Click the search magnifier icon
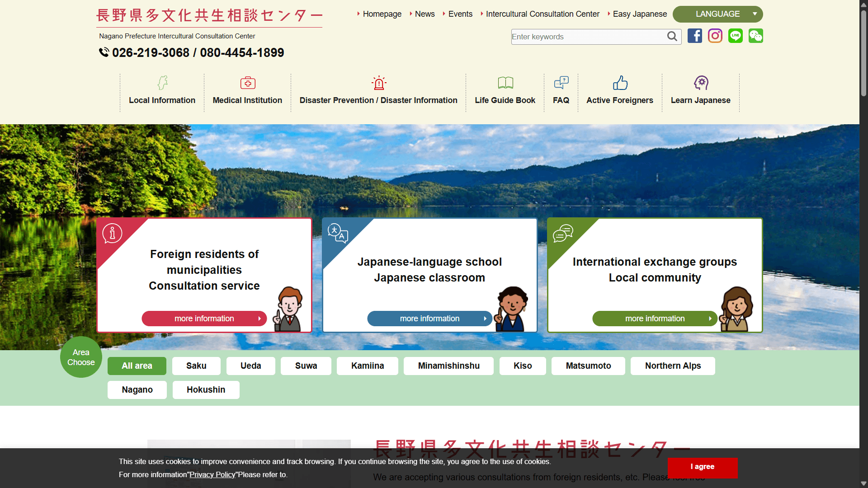Image resolution: width=868 pixels, height=488 pixels. (x=672, y=36)
